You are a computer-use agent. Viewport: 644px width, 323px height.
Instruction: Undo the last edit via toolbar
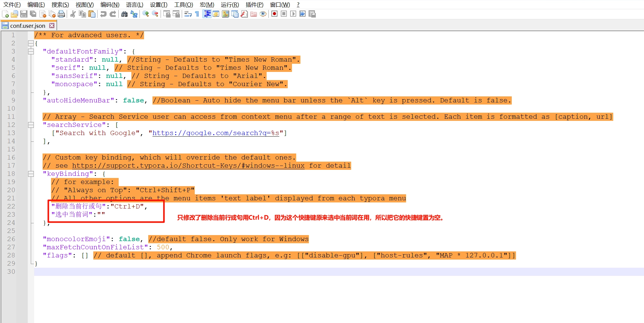tap(103, 14)
